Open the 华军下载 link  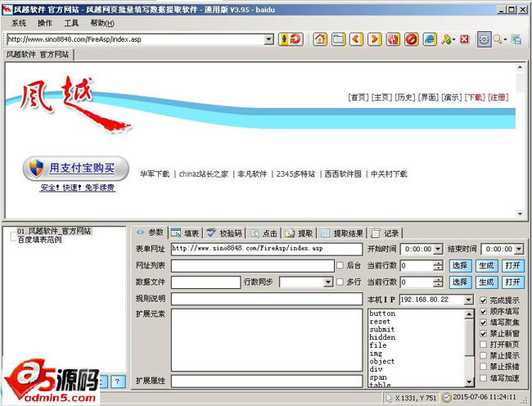[155, 174]
